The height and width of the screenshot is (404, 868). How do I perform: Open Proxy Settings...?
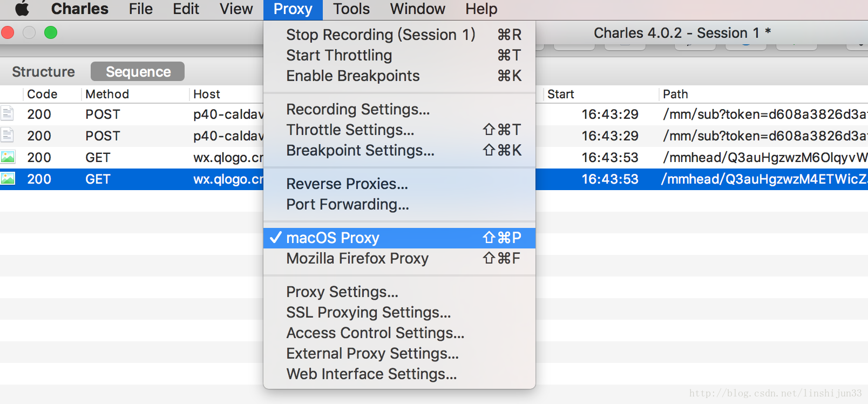coord(399,292)
